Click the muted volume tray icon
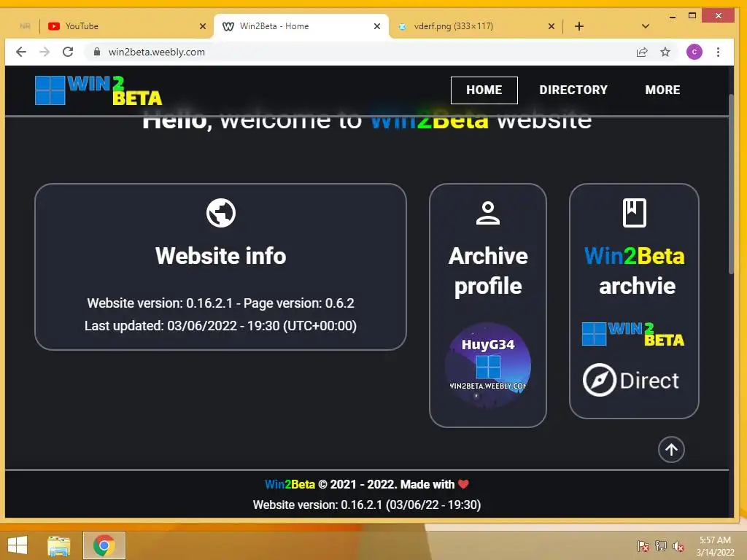The height and width of the screenshot is (560, 747). click(x=678, y=545)
